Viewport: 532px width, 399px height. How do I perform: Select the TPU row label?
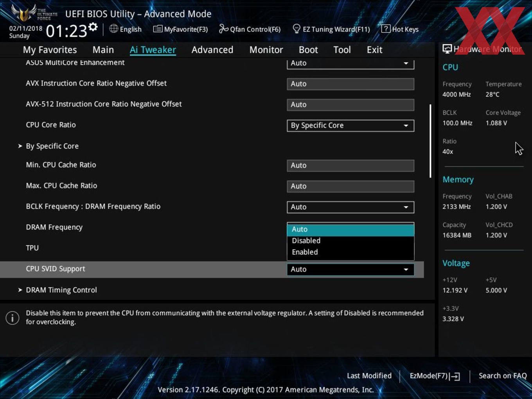point(32,248)
